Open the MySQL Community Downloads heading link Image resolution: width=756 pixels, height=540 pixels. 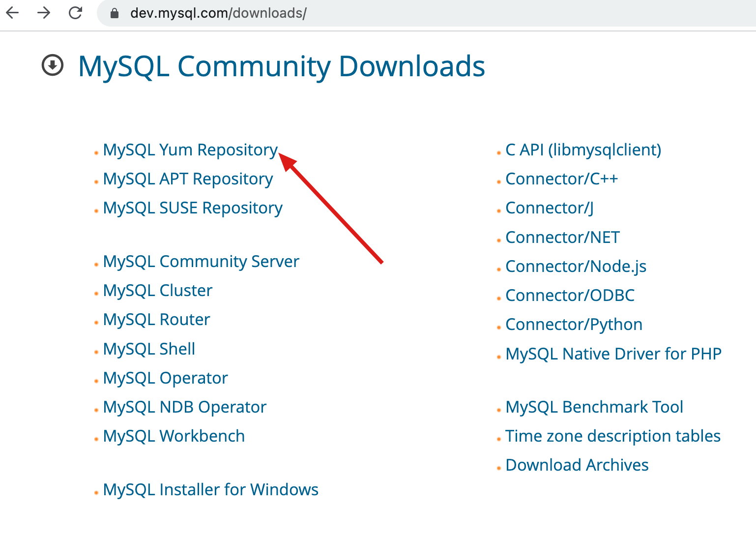point(282,66)
